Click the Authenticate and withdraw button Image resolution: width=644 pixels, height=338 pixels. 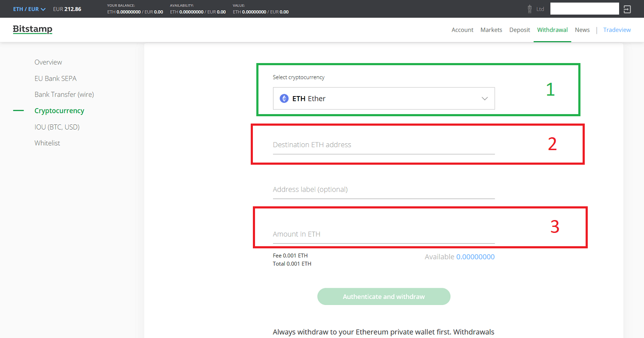click(x=384, y=296)
